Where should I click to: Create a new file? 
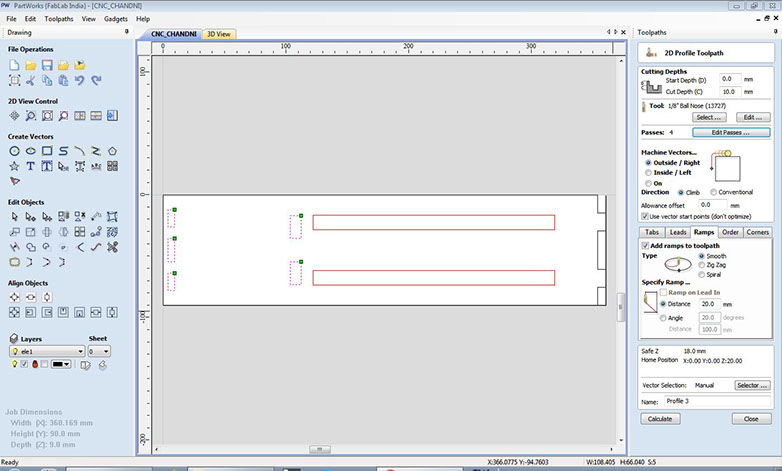tap(14, 65)
